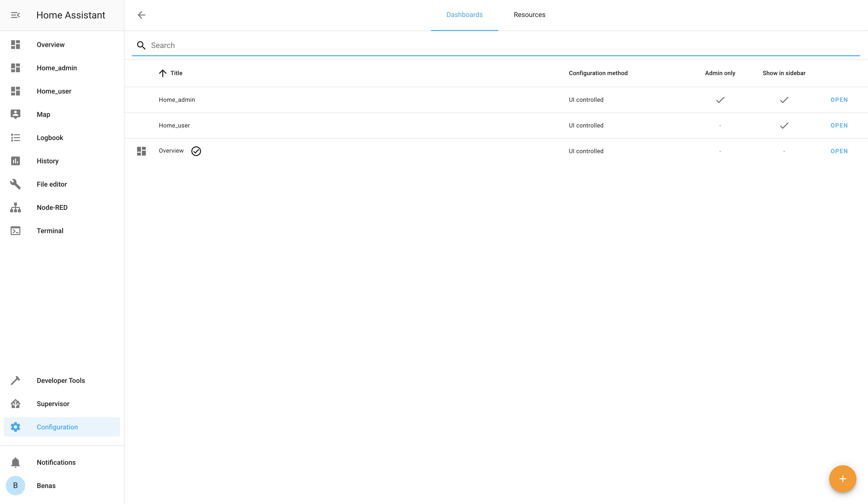Viewport: 868px width, 504px height.
Task: Select the Dashboards tab
Action: [x=464, y=15]
